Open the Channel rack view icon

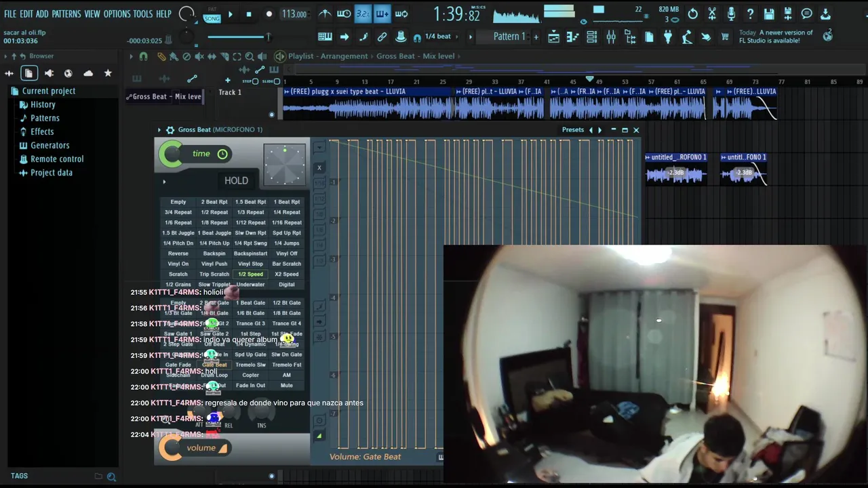coord(592,37)
